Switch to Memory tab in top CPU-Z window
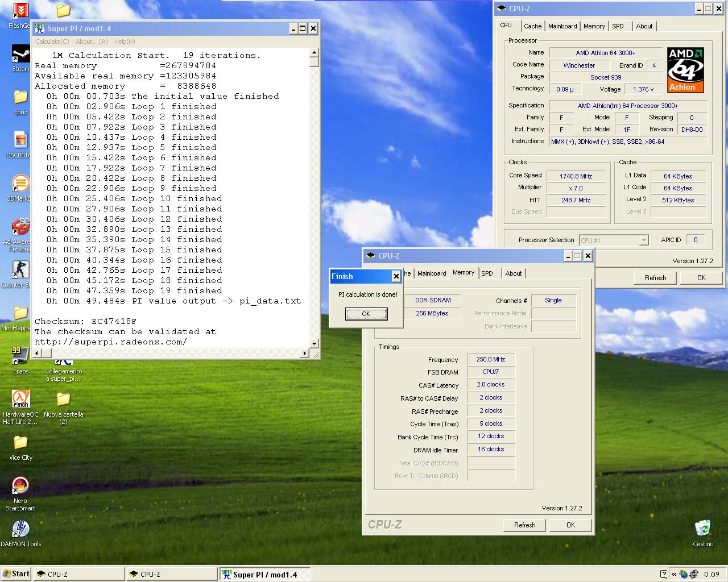This screenshot has height=582, width=728. 594,26
